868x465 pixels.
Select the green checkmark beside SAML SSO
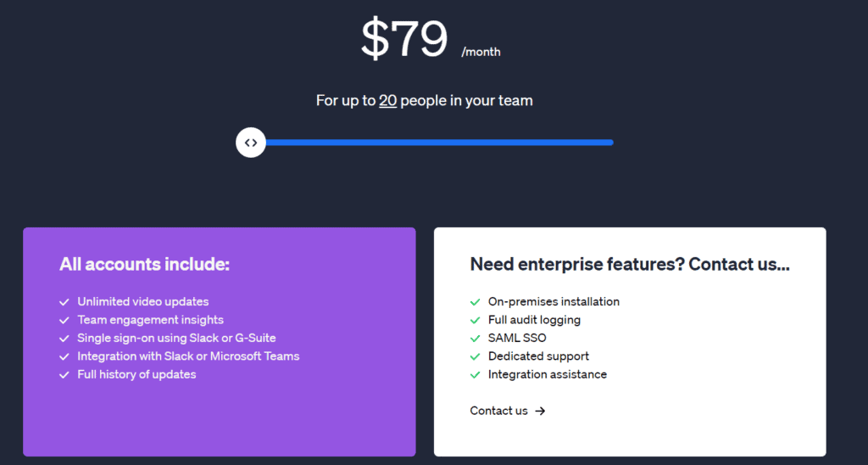coord(475,339)
